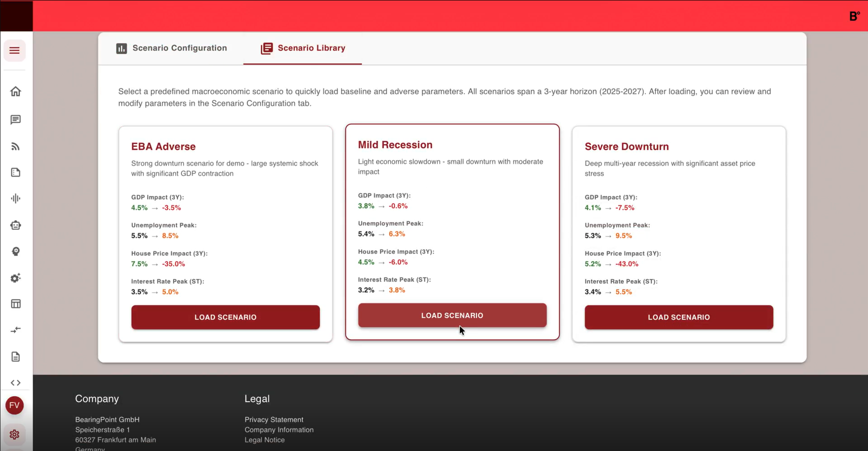Open the FV user avatar
The height and width of the screenshot is (451, 868).
pyautogui.click(x=14, y=405)
